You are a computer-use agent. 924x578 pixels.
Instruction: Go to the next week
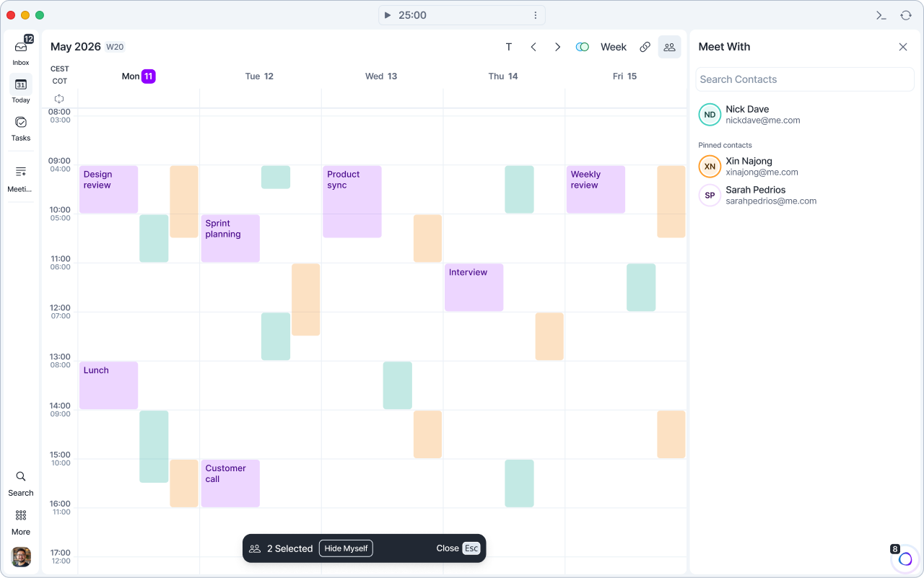click(557, 47)
